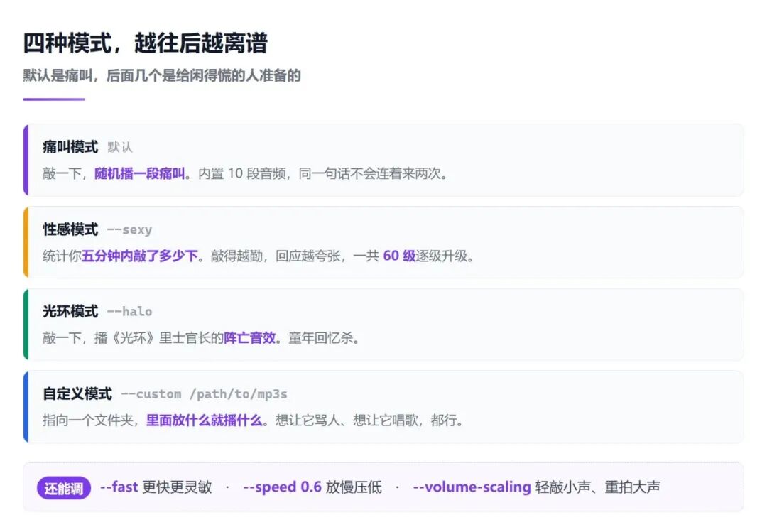767x532 pixels.
Task: Click the subtitle 默认是痛叫，后面几个是给闲得慌的人准备的
Action: (162, 75)
